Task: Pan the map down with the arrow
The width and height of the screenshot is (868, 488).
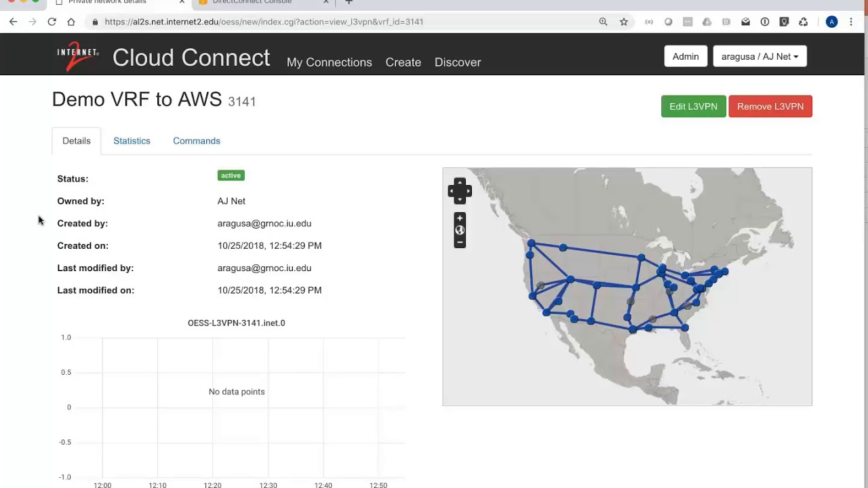Action: [x=460, y=200]
